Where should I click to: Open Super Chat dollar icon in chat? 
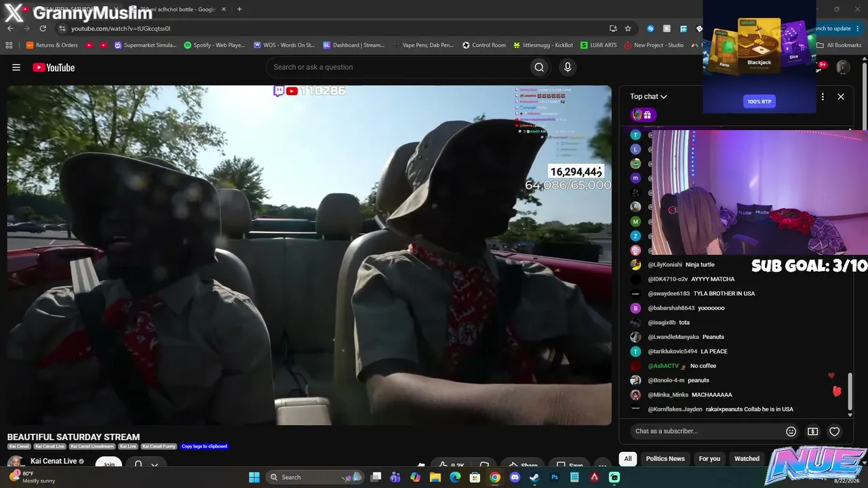pyautogui.click(x=812, y=431)
